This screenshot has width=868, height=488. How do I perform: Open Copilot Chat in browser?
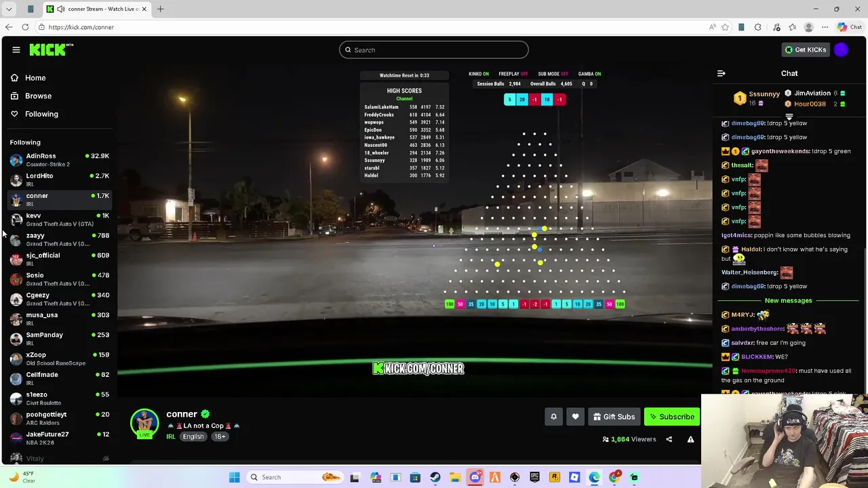[x=850, y=27]
